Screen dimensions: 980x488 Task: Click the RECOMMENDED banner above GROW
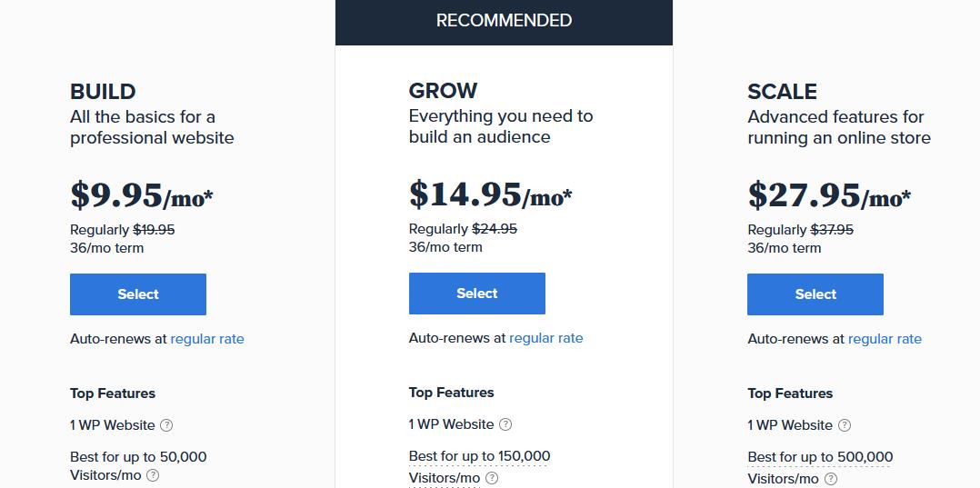tap(504, 21)
